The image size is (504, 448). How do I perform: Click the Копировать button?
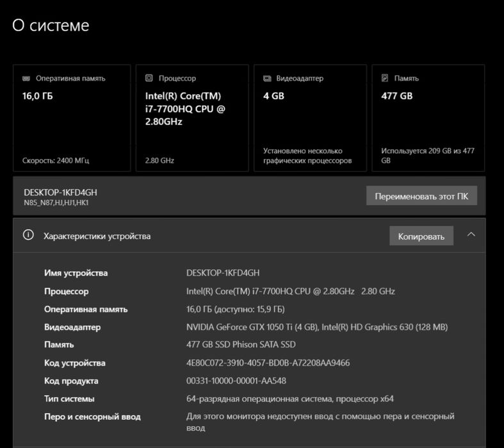coord(421,236)
